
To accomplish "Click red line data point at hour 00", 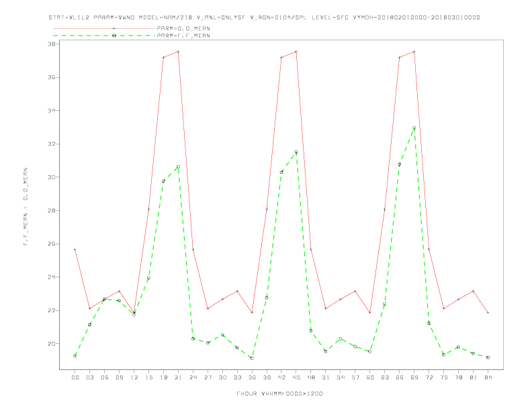I will tap(75, 250).
